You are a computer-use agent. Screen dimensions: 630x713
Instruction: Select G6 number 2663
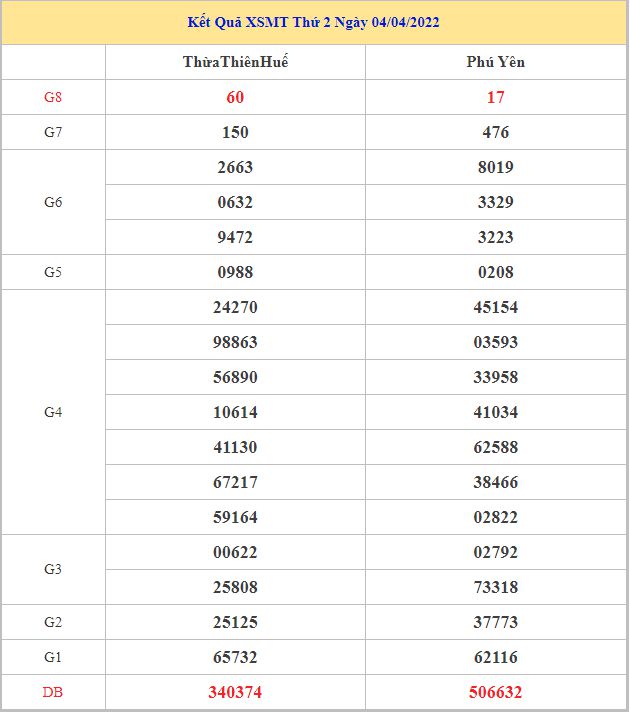(x=235, y=167)
